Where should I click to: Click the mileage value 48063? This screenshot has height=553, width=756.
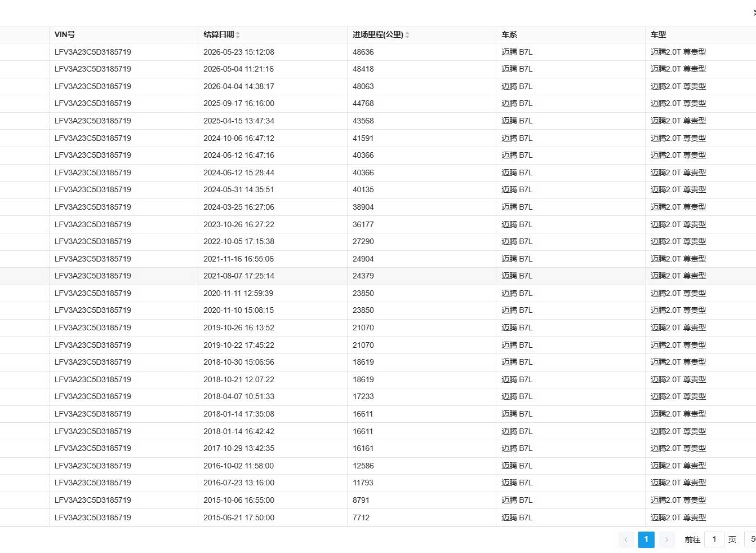point(363,86)
